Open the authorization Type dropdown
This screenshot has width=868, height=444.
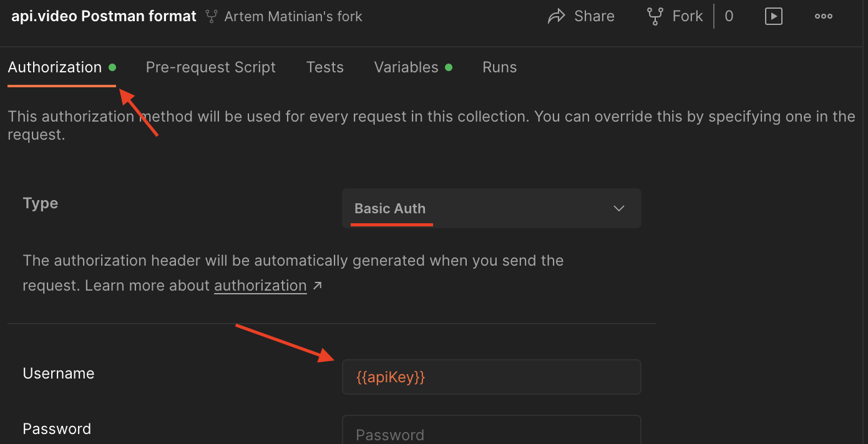(491, 208)
